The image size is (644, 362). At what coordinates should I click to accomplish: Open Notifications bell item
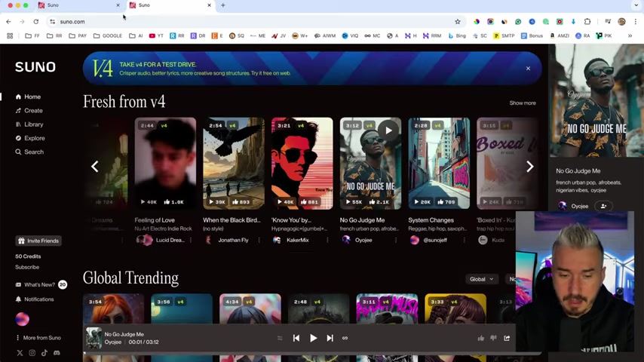coord(35,299)
